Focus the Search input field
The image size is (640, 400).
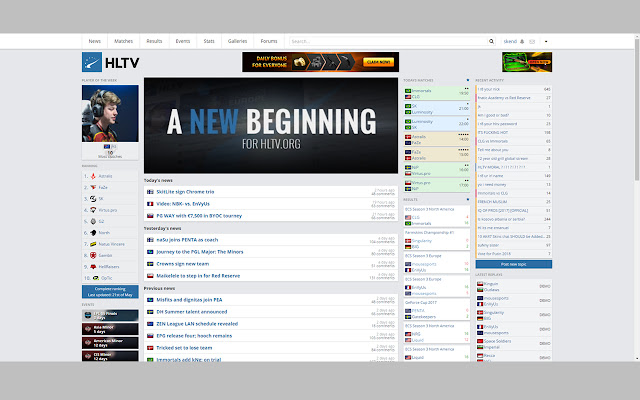[389, 41]
